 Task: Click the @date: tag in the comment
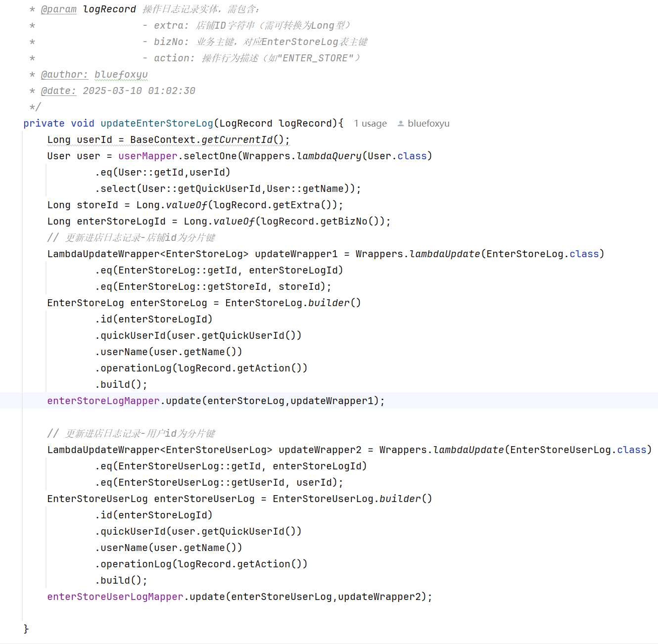point(58,91)
